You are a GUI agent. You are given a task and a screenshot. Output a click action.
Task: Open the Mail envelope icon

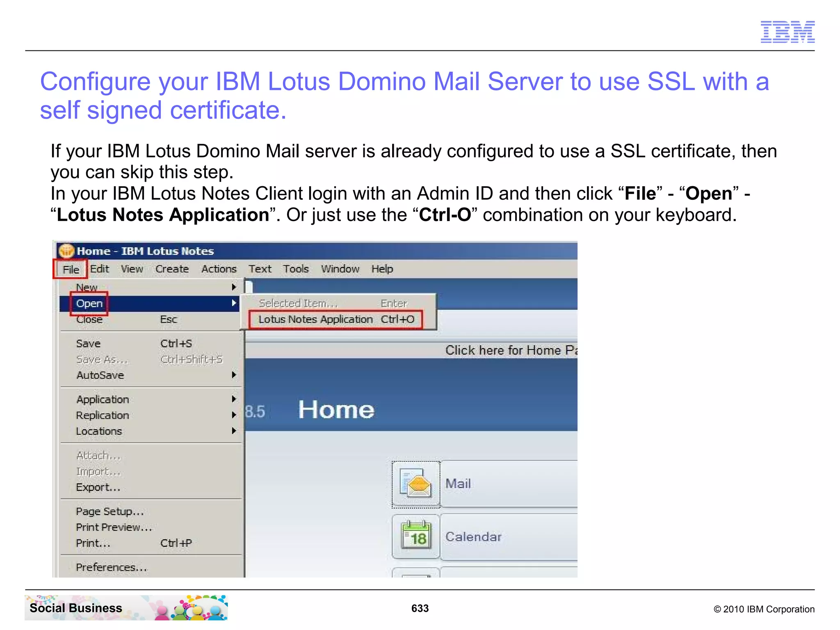[416, 484]
